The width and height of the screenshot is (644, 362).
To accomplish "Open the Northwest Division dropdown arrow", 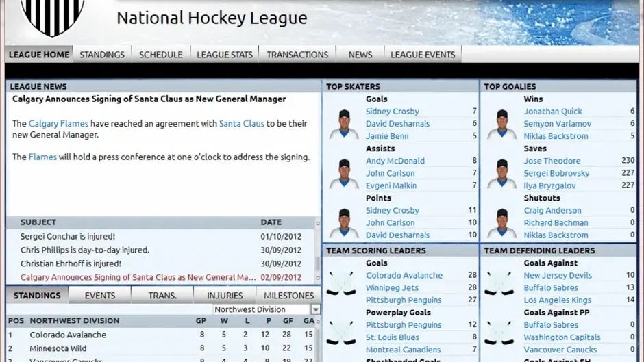I will [x=315, y=309].
